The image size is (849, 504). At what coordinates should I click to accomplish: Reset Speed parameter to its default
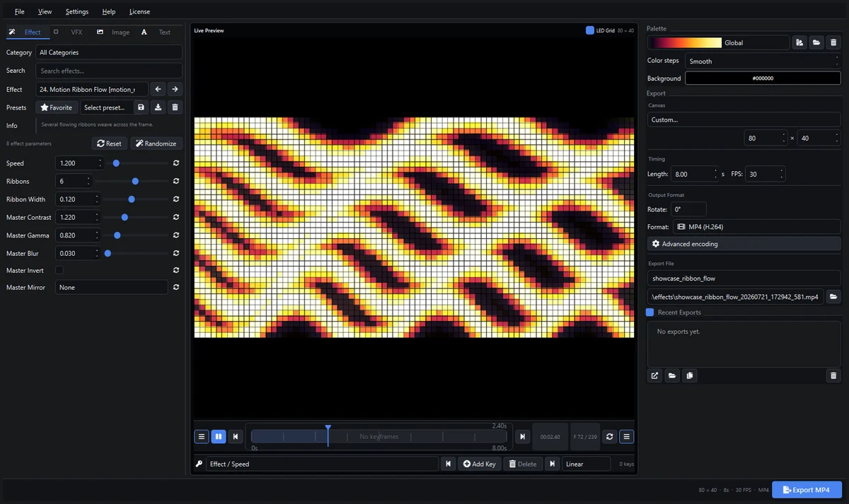[176, 163]
